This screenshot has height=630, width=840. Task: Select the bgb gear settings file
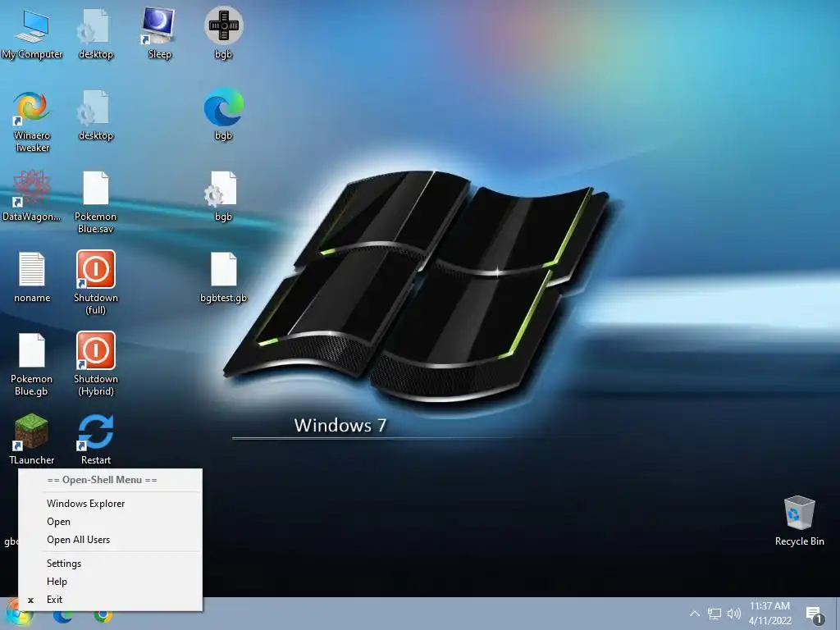[x=223, y=195]
